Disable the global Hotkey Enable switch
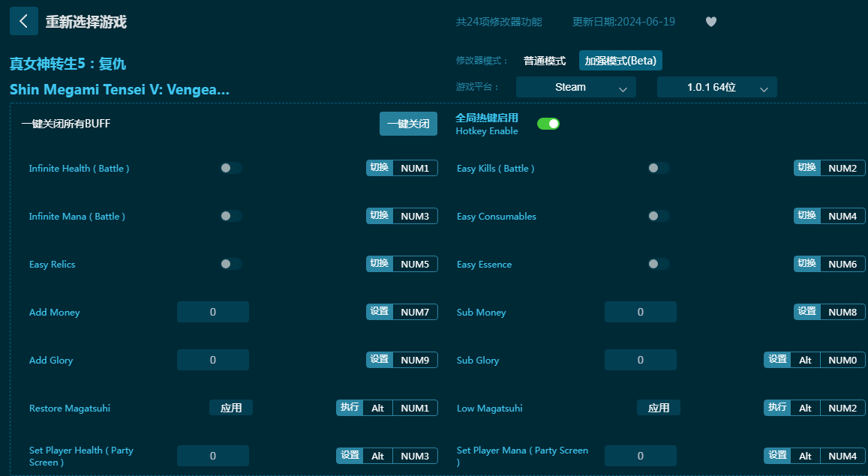Viewport: 868px width, 476px height. pos(548,124)
